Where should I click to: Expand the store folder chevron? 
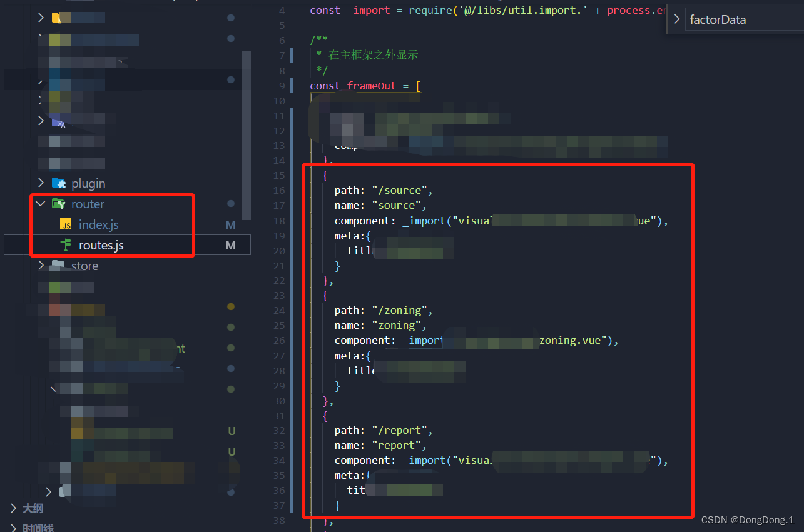[x=41, y=266]
